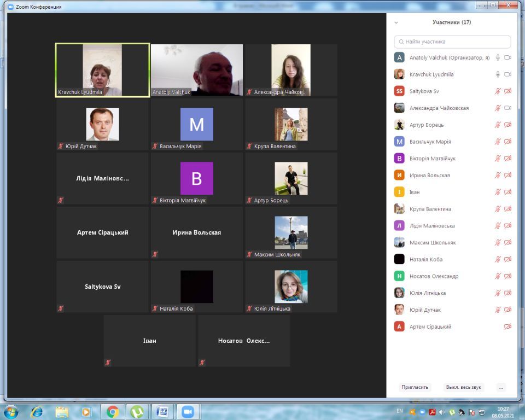Click muted mic icon for Юрій Дутчак in list
Screen dimensions: 525x420
click(x=498, y=310)
